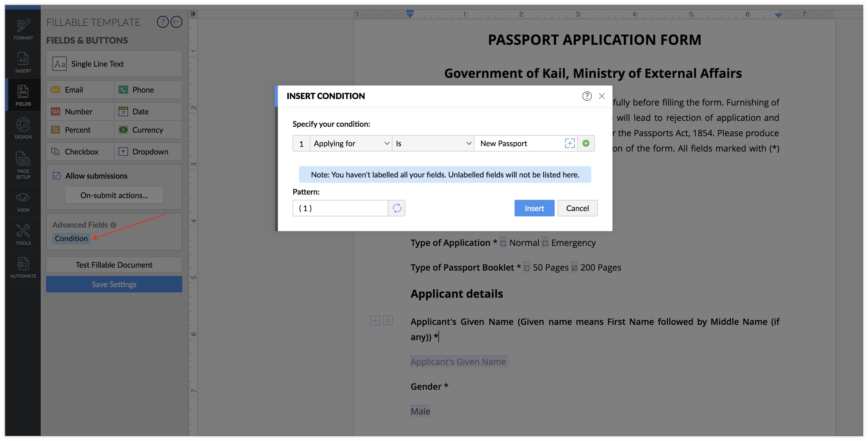Screen dimensions: 868x441
Task: Click the Condition advanced field item
Action: 71,238
